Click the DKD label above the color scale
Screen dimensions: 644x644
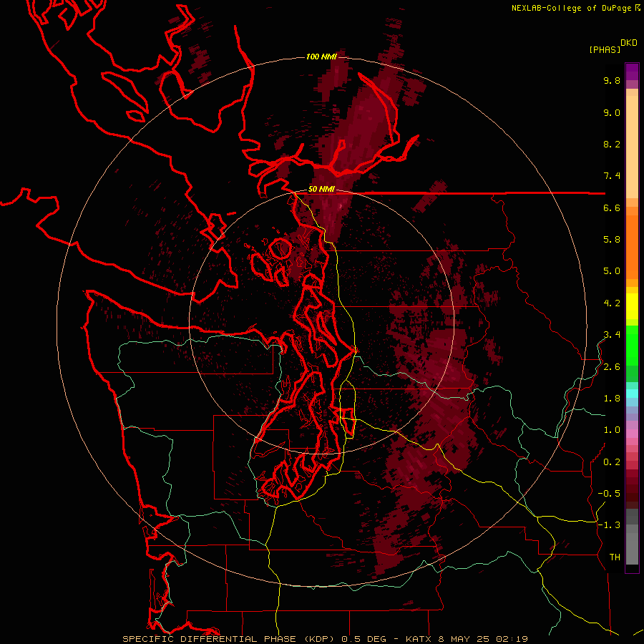629,43
